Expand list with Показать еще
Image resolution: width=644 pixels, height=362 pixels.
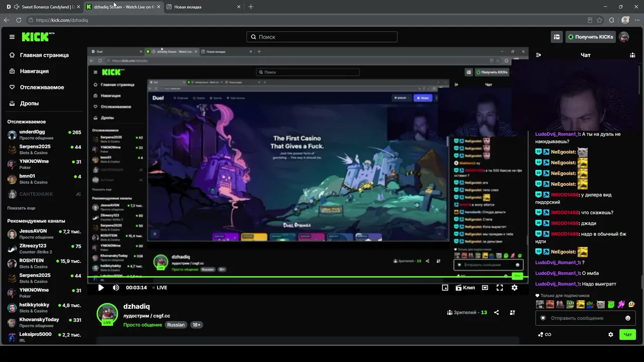click(x=21, y=208)
